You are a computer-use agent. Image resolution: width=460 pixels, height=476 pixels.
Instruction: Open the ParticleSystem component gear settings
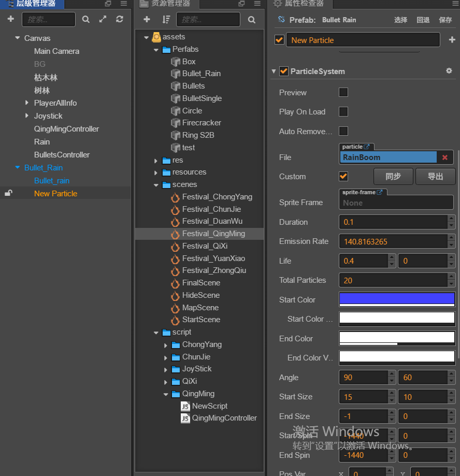449,71
